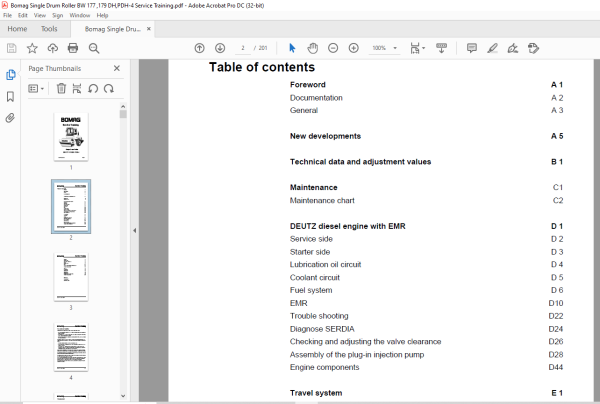The image size is (600, 404).
Task: Open the Find text magnifier icon
Action: (x=94, y=48)
